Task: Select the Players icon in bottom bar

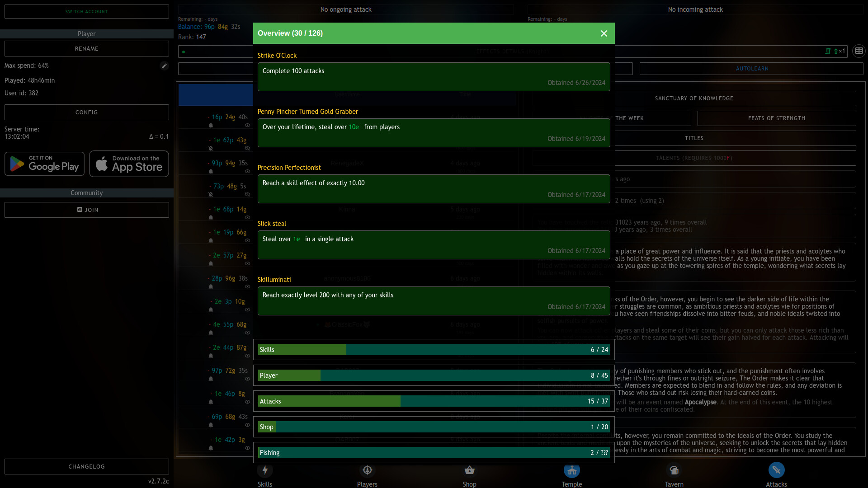Action: (x=367, y=474)
